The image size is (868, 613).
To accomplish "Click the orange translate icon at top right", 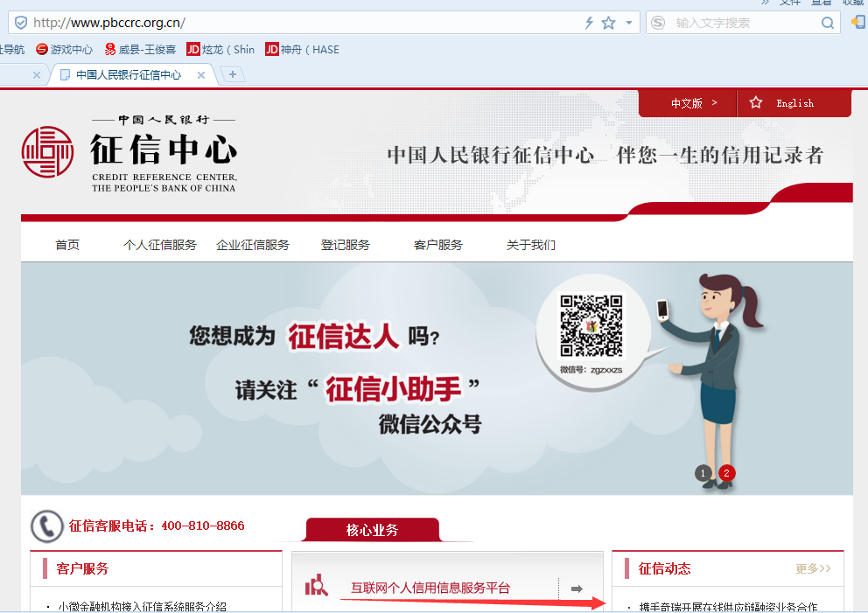I will tap(857, 24).
